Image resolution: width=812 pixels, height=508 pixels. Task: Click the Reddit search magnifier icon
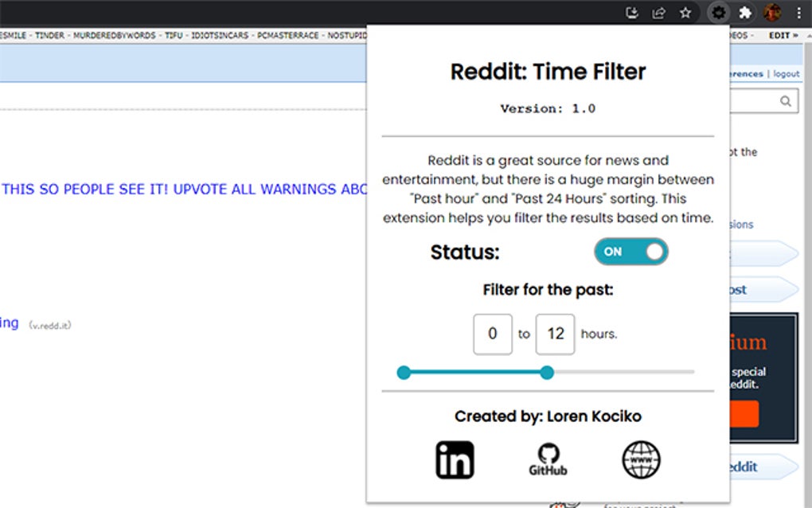[x=784, y=100]
